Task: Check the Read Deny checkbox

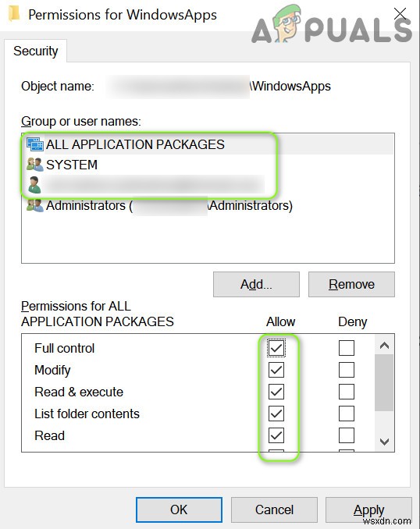Action: click(347, 435)
